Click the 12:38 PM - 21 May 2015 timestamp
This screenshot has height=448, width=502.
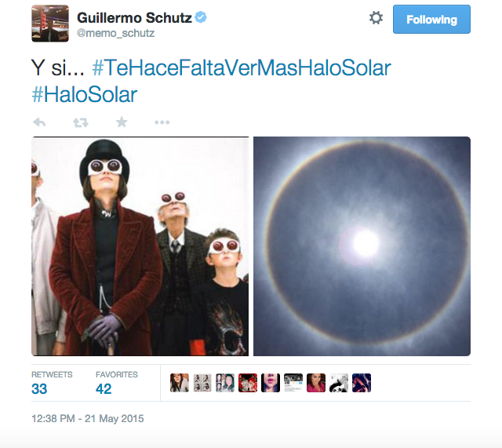(88, 418)
